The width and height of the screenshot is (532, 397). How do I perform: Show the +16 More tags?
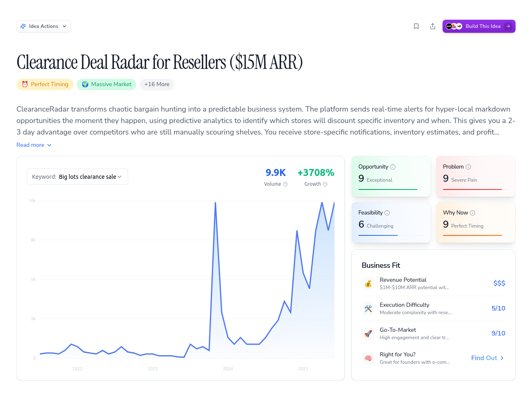click(157, 84)
